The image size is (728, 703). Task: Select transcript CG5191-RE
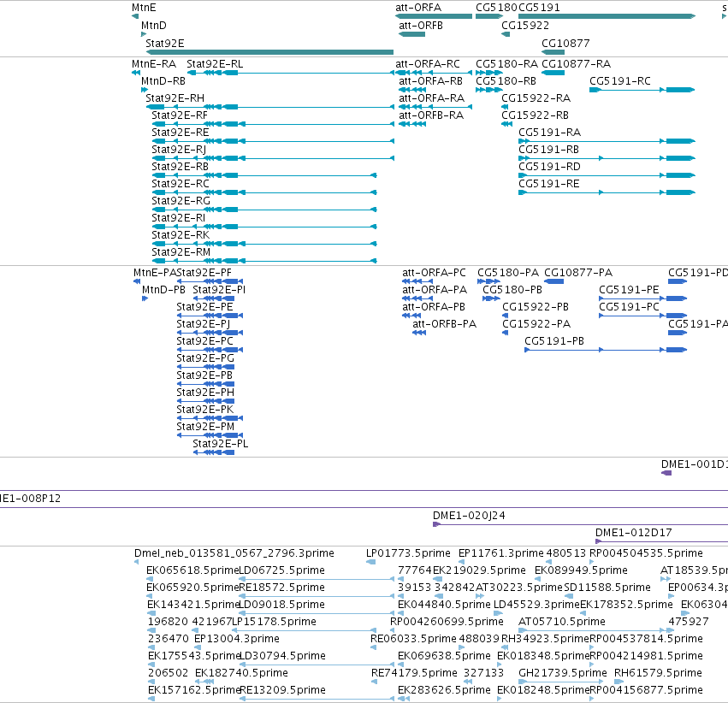[x=607, y=192]
